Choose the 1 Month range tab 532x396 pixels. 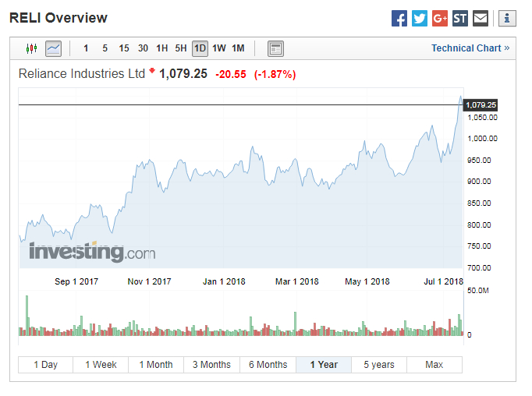coord(156,365)
